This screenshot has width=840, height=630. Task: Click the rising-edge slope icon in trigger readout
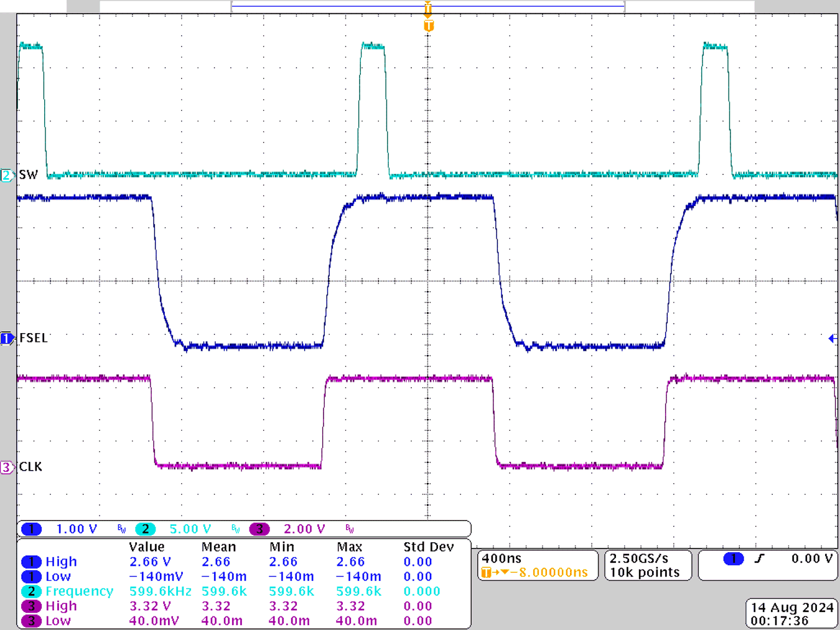(x=758, y=559)
